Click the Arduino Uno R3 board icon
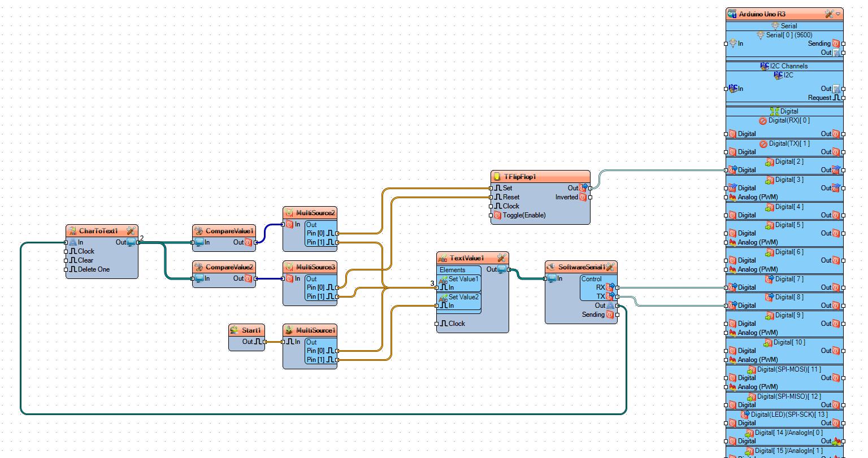 click(x=732, y=14)
